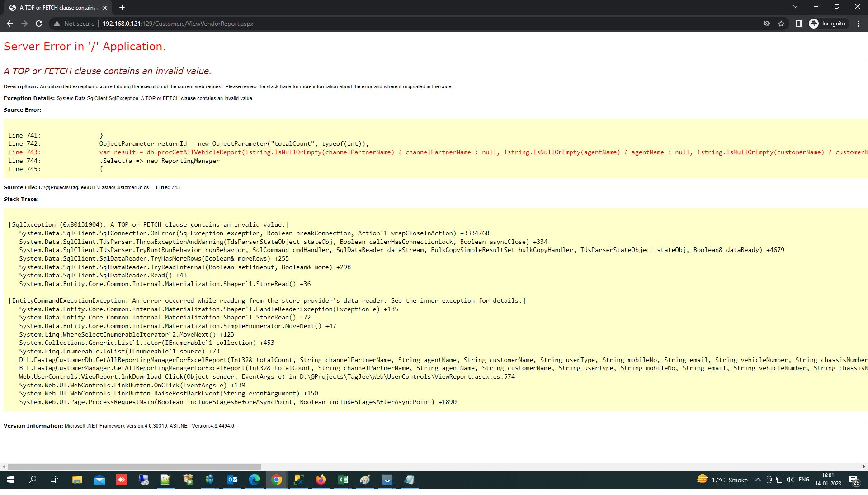Expand the tab search chevron

[795, 6]
